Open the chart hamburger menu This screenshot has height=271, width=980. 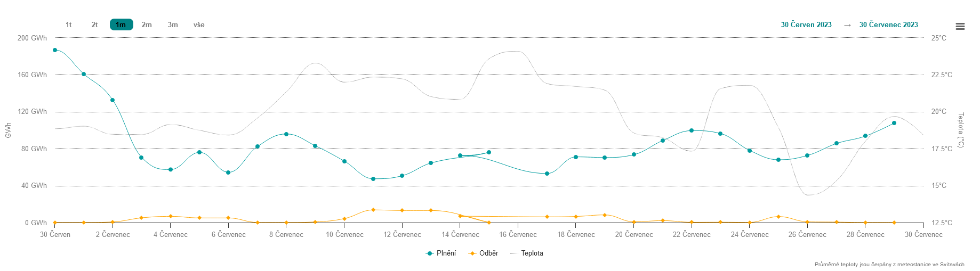[960, 27]
